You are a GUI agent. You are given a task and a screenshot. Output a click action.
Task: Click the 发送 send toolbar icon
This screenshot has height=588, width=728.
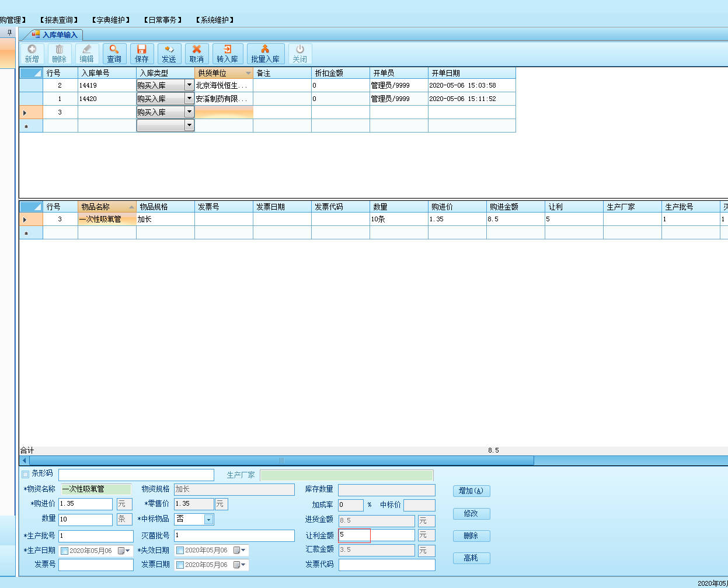169,54
